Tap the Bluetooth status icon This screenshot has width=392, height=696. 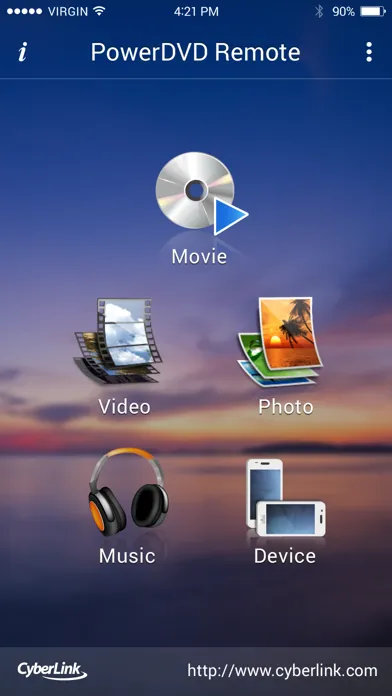tap(319, 12)
